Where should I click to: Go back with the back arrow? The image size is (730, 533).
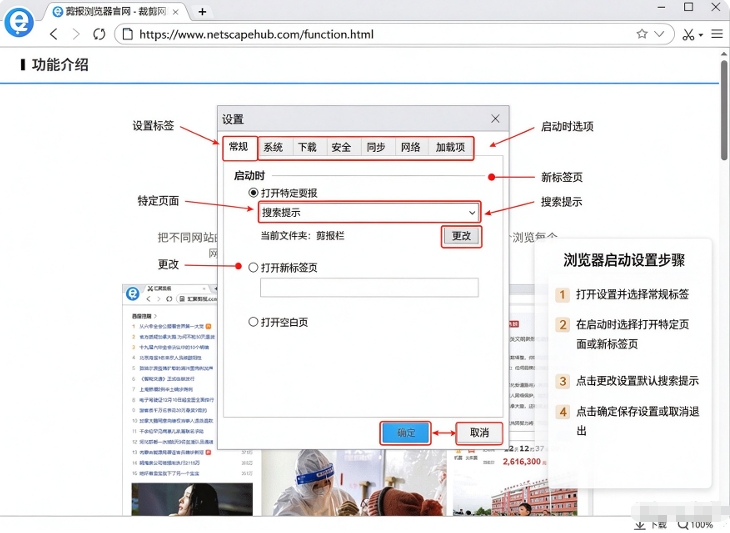tap(54, 34)
